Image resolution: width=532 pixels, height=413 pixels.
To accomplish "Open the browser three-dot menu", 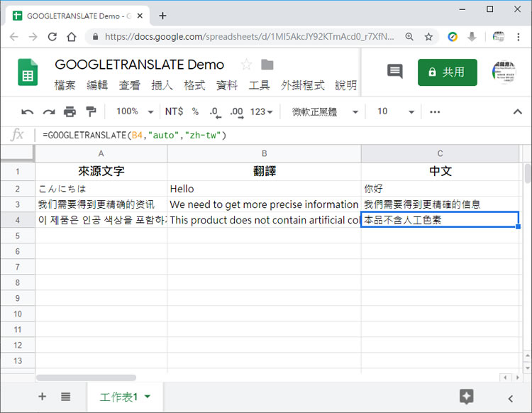I will [x=518, y=37].
